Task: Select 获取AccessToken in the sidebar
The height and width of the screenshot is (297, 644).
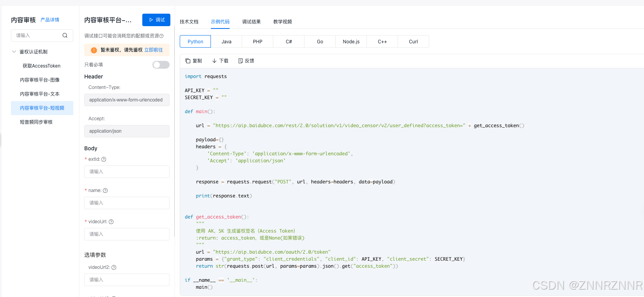Action: click(x=42, y=66)
